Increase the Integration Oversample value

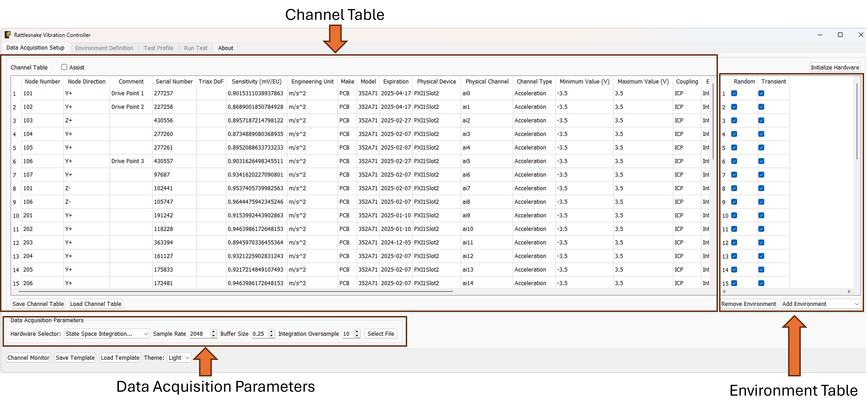(x=357, y=332)
